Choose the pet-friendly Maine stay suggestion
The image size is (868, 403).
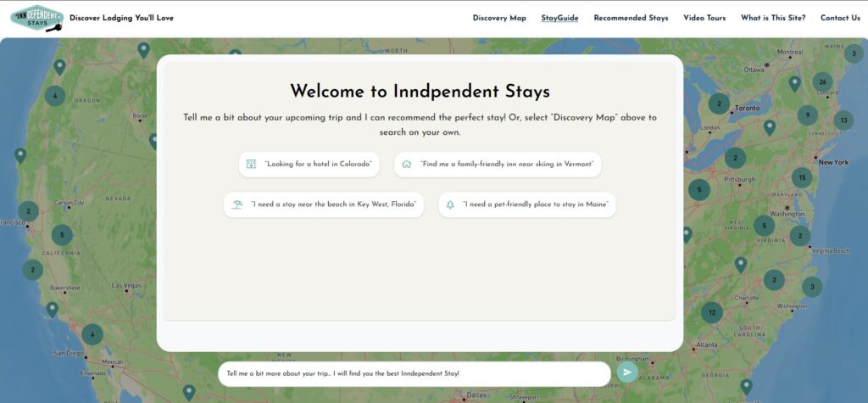tap(527, 204)
